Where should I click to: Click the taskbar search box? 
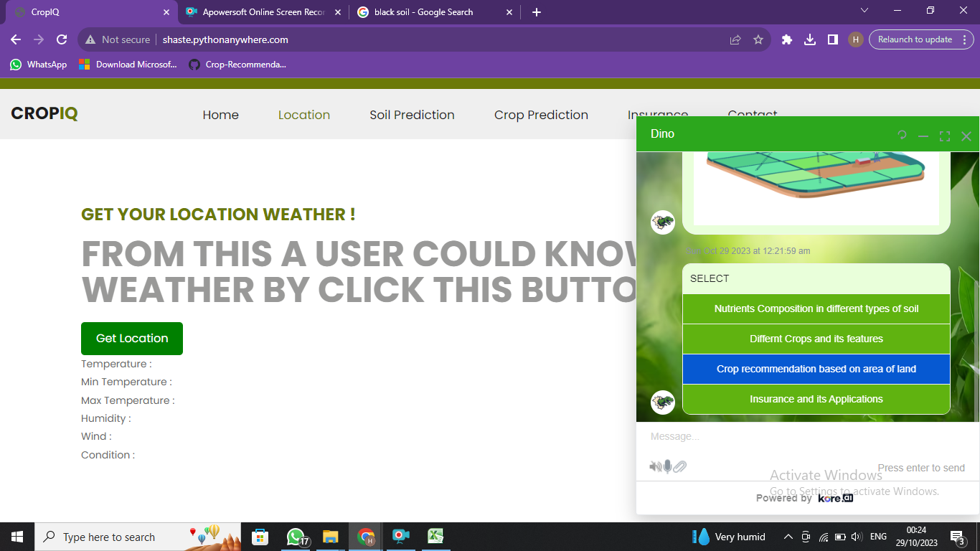(x=138, y=537)
